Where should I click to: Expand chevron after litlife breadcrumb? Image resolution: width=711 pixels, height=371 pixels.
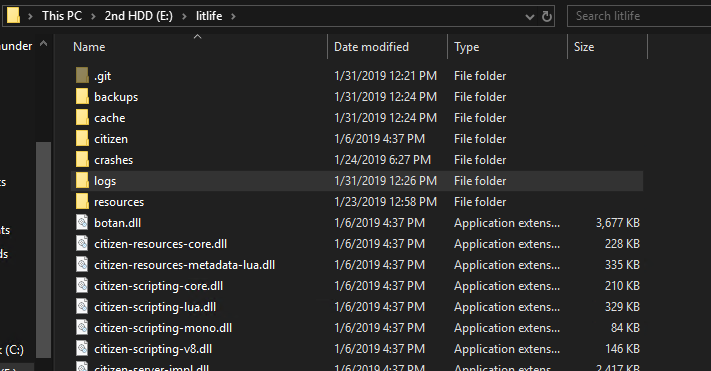pyautogui.click(x=234, y=16)
